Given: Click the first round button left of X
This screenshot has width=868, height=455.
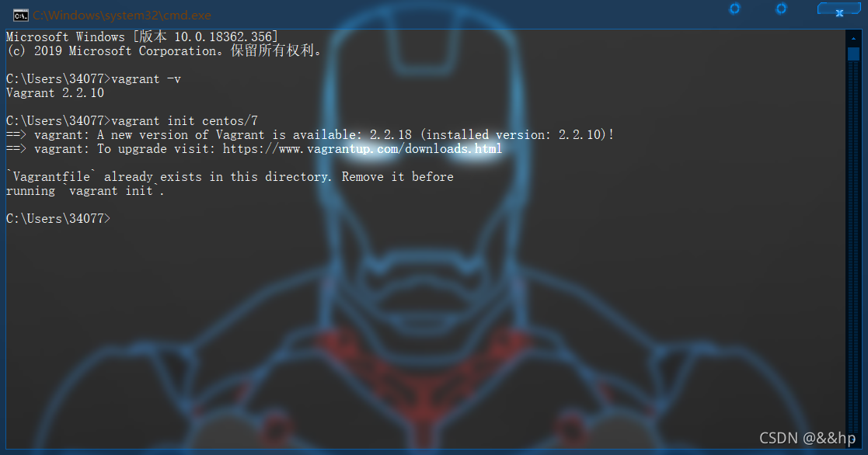Looking at the screenshot, I should 734,9.
